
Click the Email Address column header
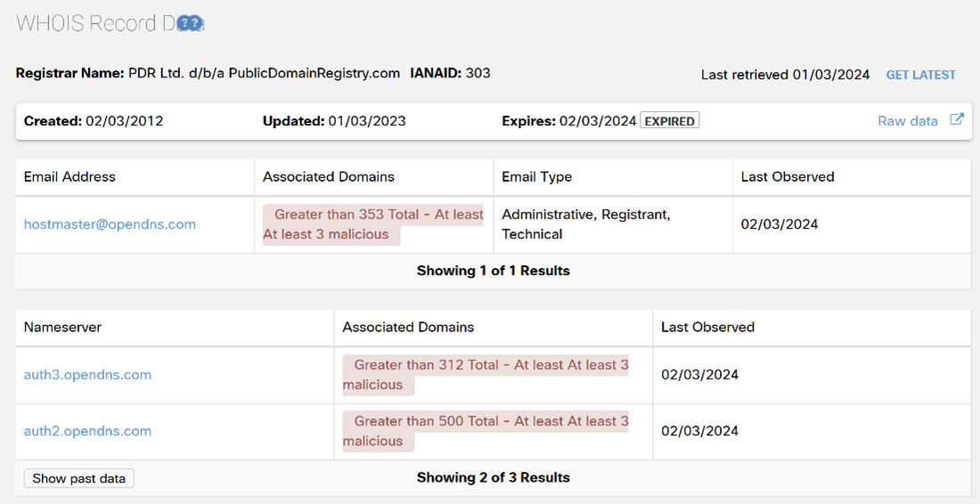[69, 176]
